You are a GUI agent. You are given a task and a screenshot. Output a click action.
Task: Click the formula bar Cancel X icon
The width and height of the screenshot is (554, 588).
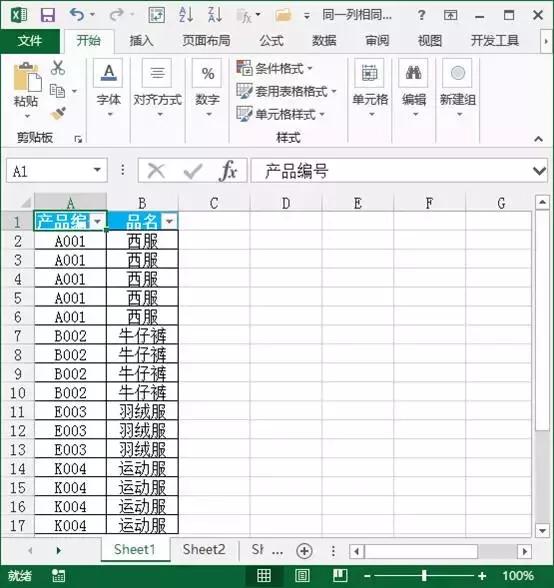click(156, 171)
